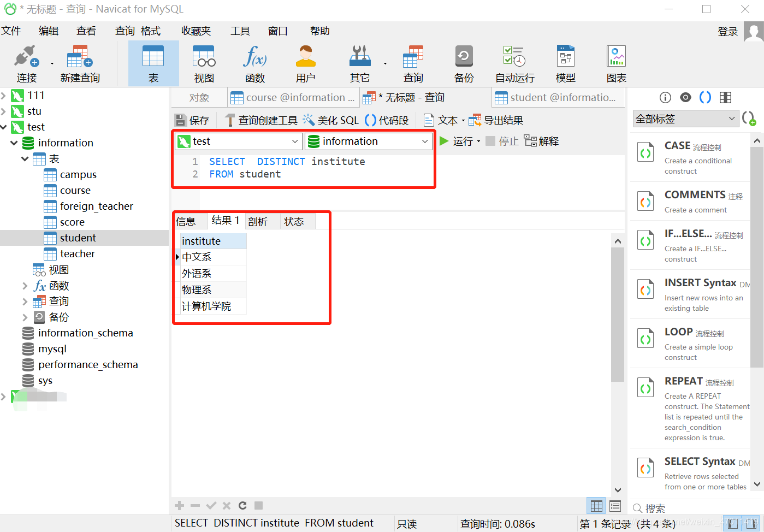Switch to grid view at bottom
Screen dimensions: 764x532
pyautogui.click(x=596, y=506)
